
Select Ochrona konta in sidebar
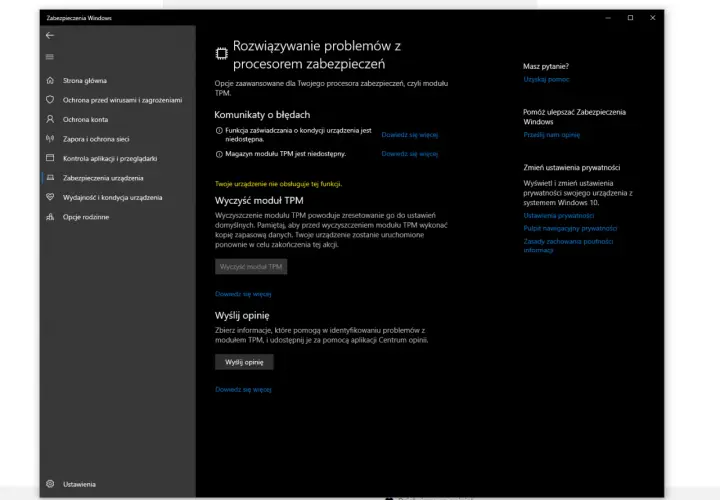(85, 119)
